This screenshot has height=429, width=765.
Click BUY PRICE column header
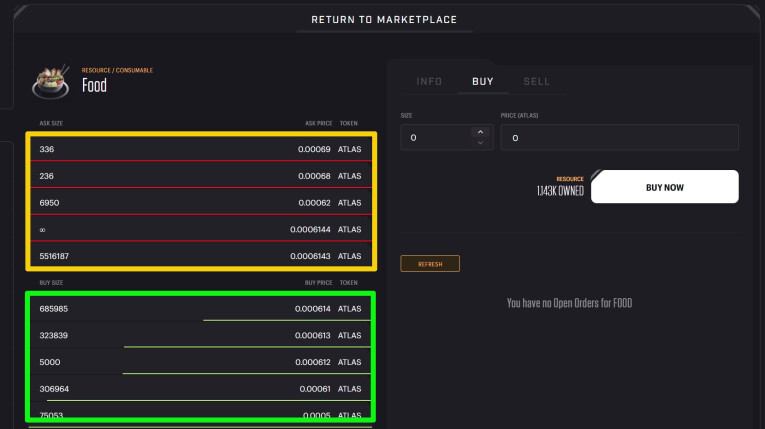[x=319, y=283]
